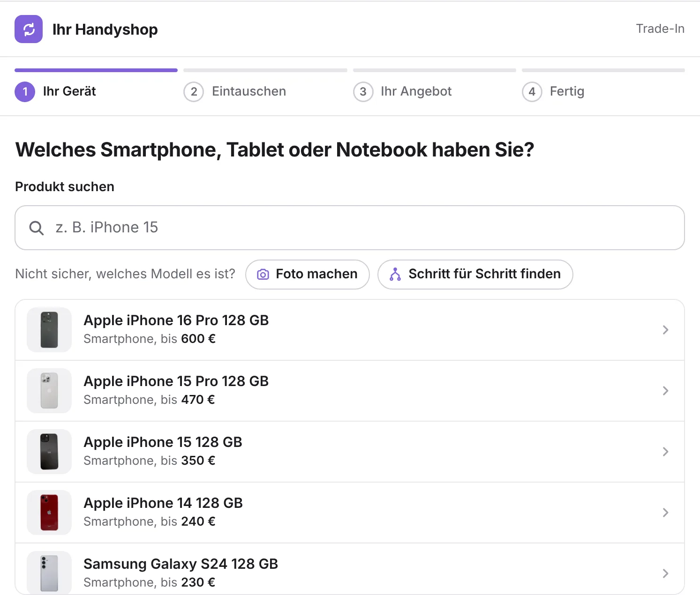Choose Apple iPhone 15 128 GB title

click(163, 442)
